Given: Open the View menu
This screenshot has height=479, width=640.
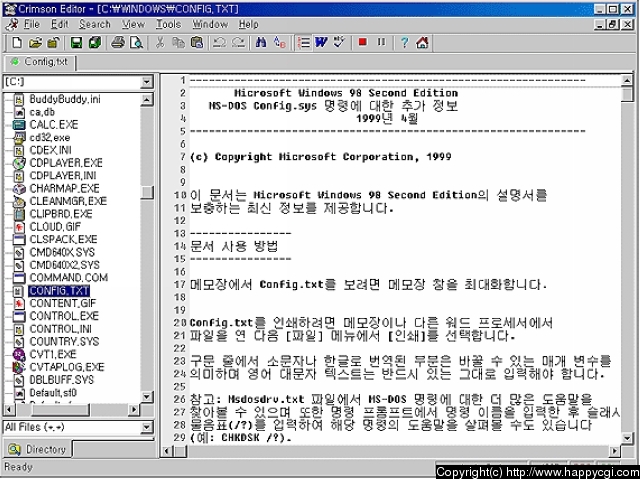Looking at the screenshot, I should (133, 24).
